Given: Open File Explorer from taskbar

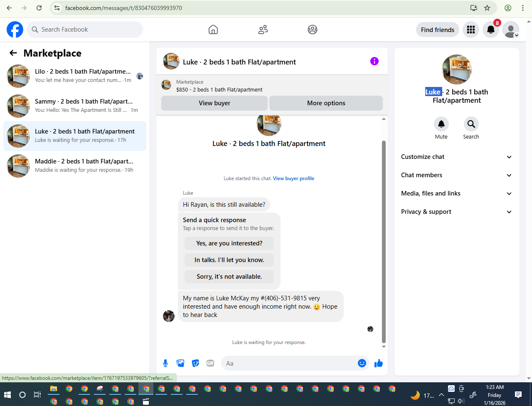Looking at the screenshot, I should point(54,389).
